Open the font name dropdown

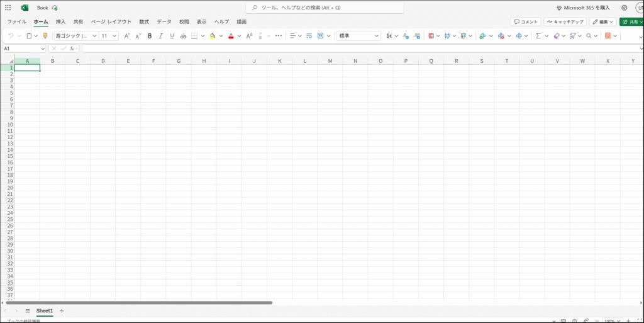click(75, 36)
